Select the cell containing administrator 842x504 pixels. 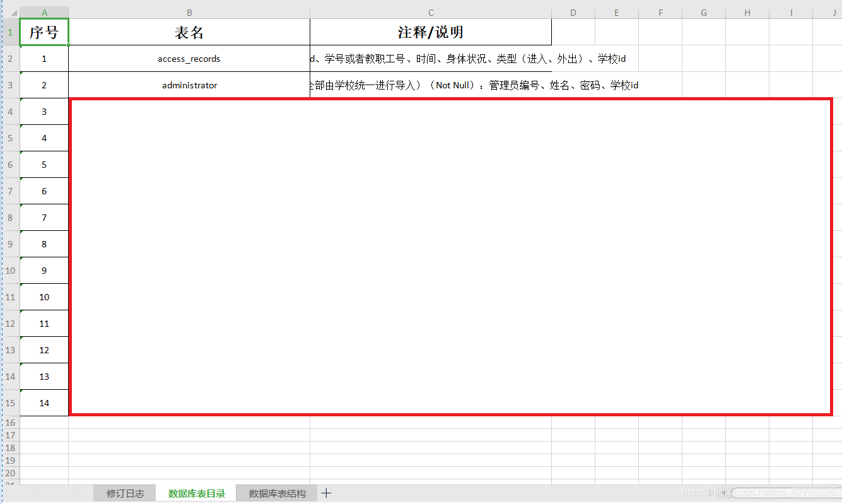(189, 85)
